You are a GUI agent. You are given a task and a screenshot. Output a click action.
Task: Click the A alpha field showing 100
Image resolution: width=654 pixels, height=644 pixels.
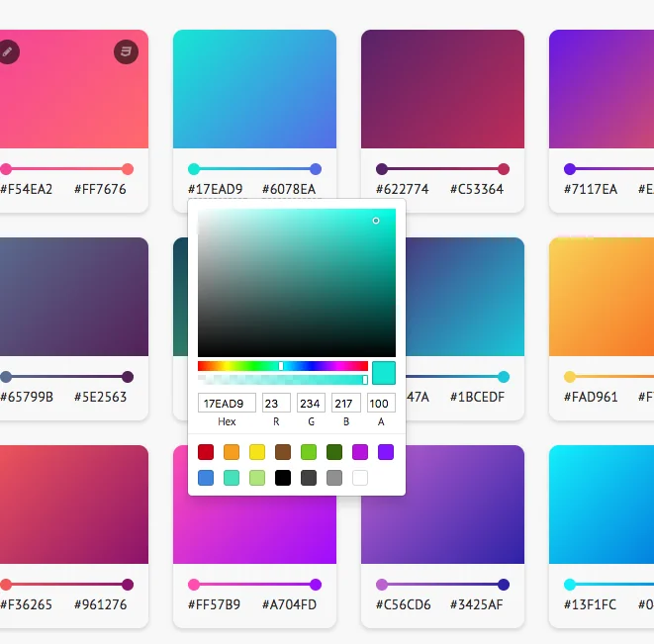click(x=381, y=403)
